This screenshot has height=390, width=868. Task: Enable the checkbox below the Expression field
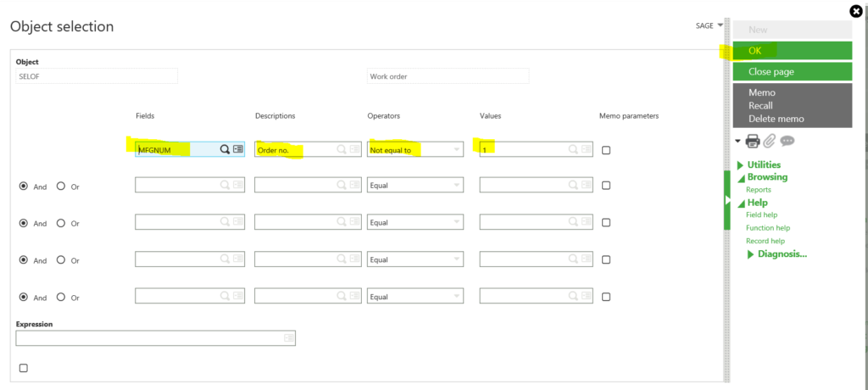pos(23,368)
